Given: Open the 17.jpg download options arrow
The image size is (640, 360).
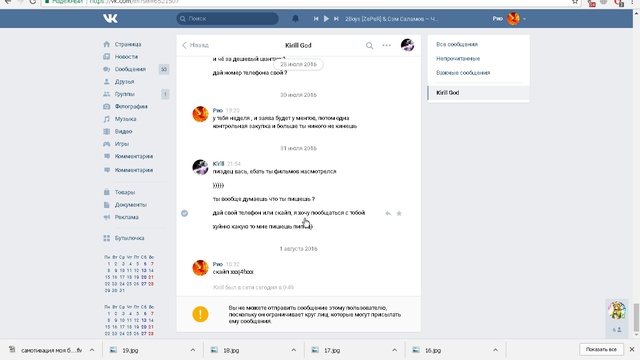Looking at the screenshot, I should (x=394, y=350).
